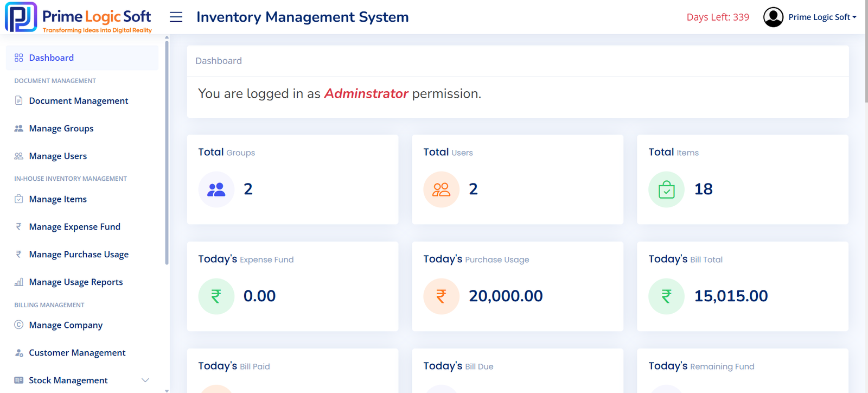Open the Prime Logic Soft account dropdown
The image size is (868, 393).
coord(822,17)
